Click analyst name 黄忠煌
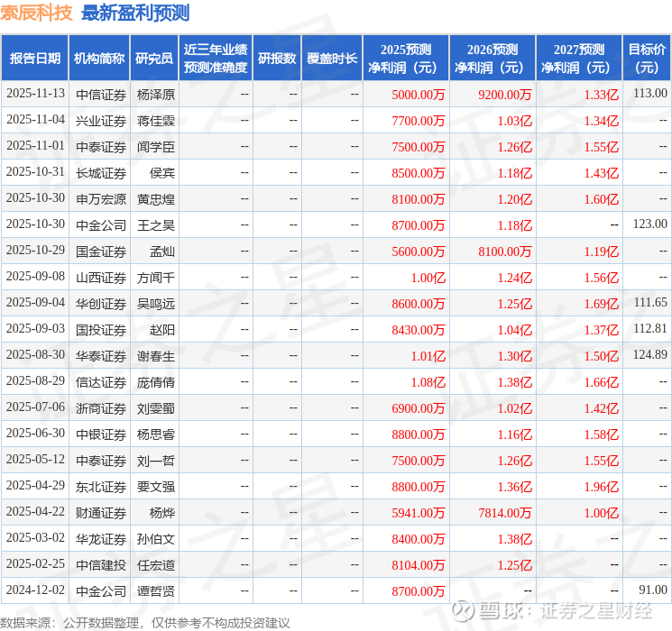 155,199
